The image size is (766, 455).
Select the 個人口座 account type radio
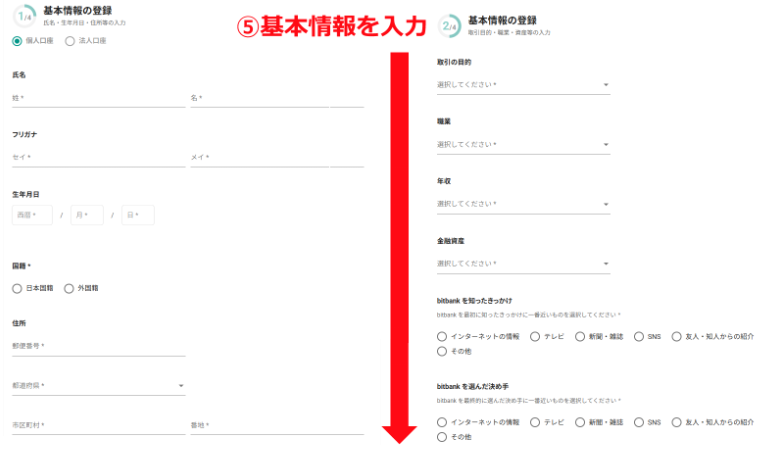[17, 41]
